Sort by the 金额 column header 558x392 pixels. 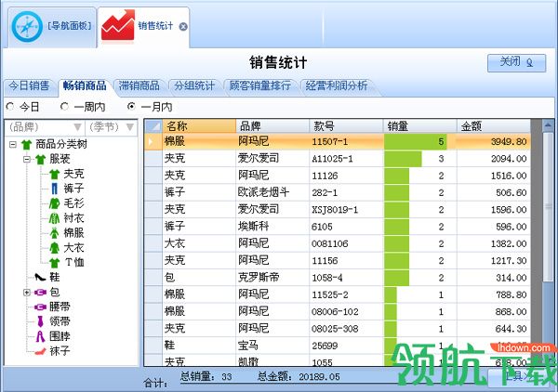coord(494,126)
